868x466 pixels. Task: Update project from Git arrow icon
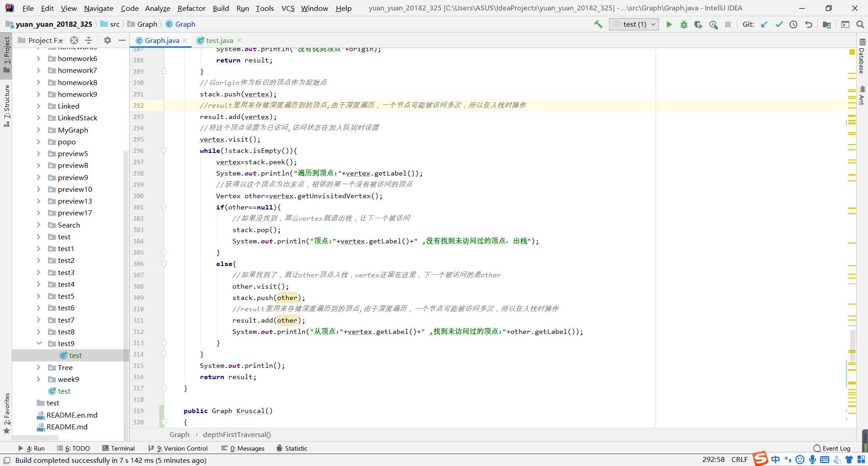click(764, 24)
